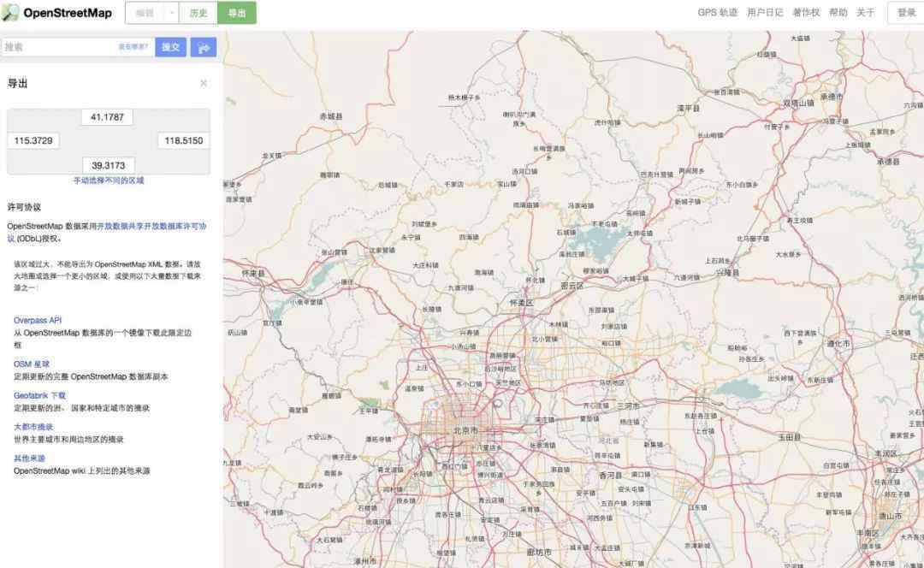Click the 编辑 edit button
Screen dimensions: 924x568
(x=145, y=12)
